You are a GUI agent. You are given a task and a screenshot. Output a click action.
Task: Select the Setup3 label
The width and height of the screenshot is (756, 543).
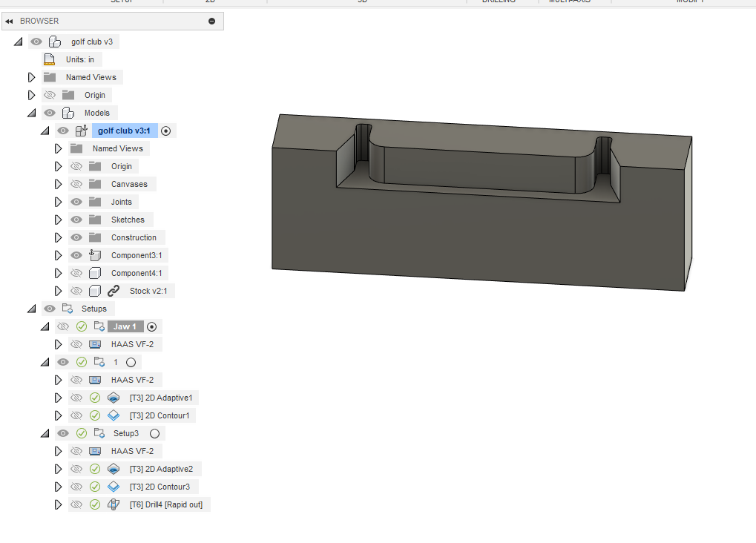pyautogui.click(x=126, y=433)
